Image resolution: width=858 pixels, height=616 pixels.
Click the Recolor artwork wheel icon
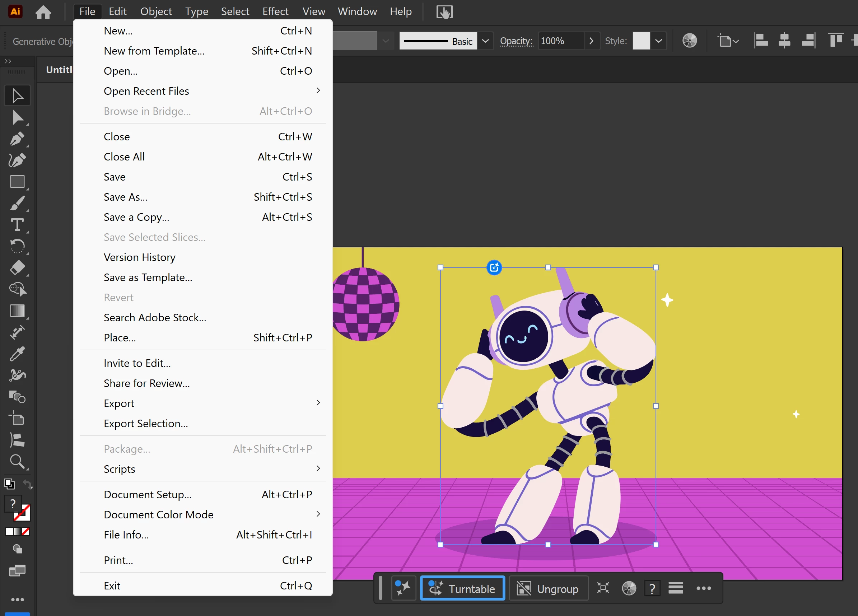tap(689, 41)
